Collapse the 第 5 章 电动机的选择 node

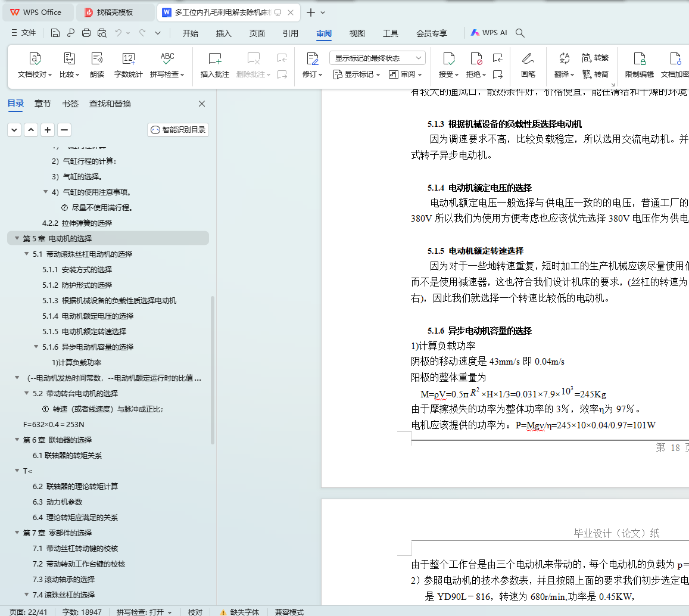coord(17,238)
